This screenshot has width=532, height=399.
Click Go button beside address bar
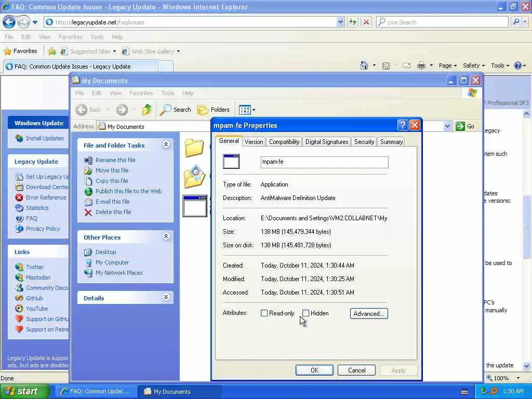(x=465, y=126)
